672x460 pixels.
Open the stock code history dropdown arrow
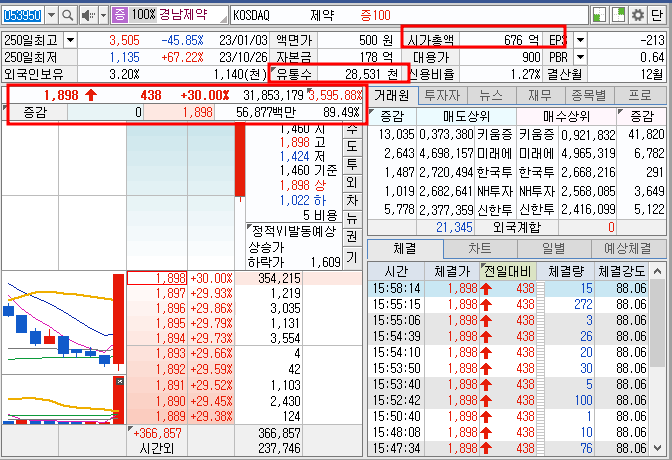pos(51,15)
